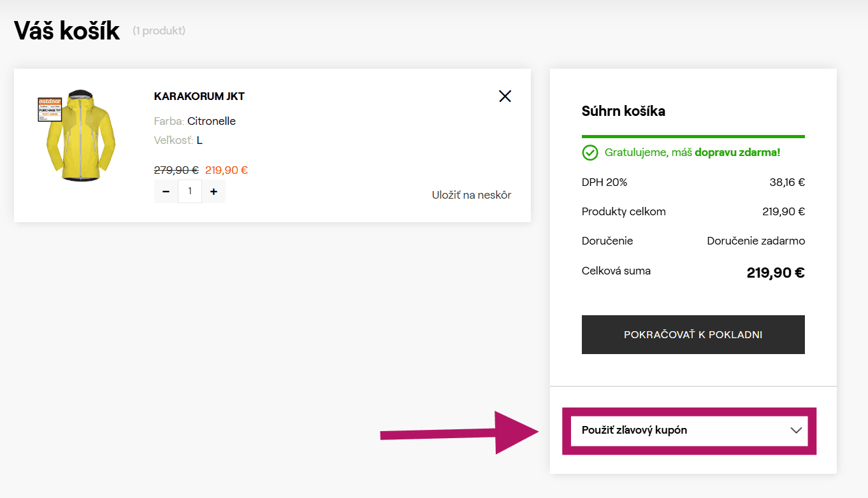Click the 'Citronelle' colour value

(x=212, y=121)
